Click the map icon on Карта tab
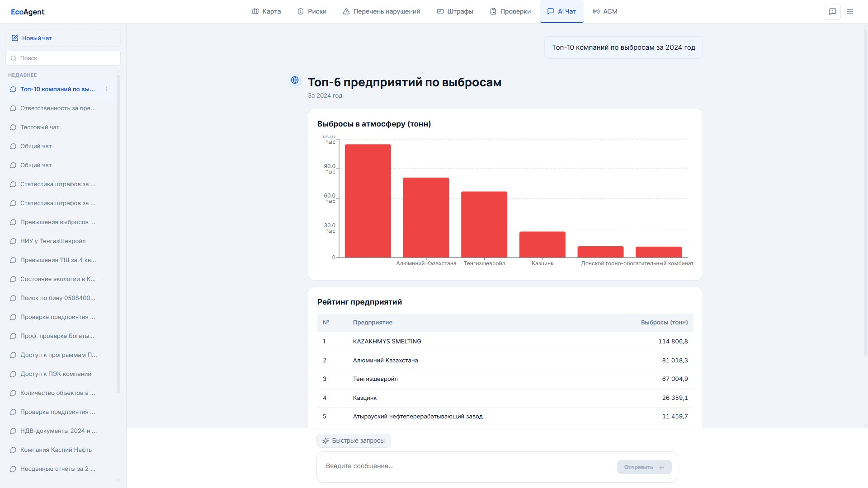Viewport: 868px width, 488px height. pos(255,11)
